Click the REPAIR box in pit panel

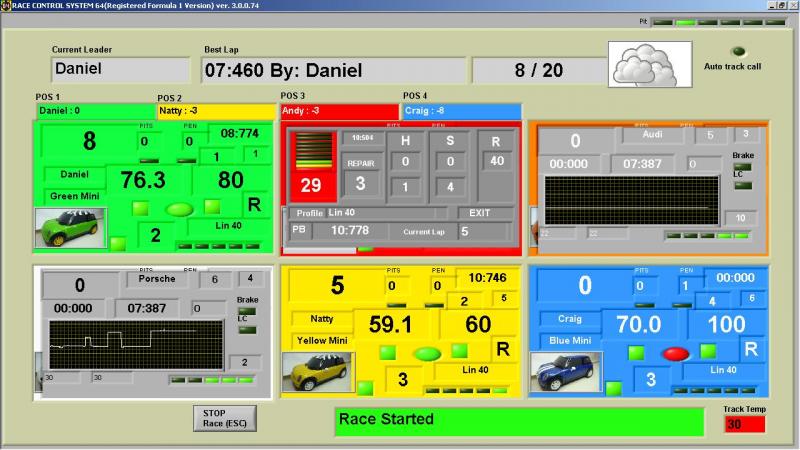361,162
